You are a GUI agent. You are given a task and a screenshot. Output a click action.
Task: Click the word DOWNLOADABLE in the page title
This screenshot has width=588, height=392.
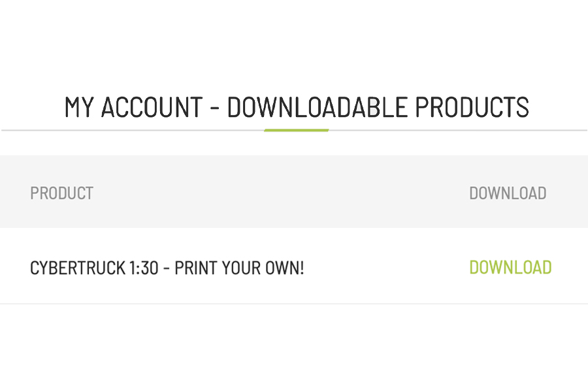318,107
